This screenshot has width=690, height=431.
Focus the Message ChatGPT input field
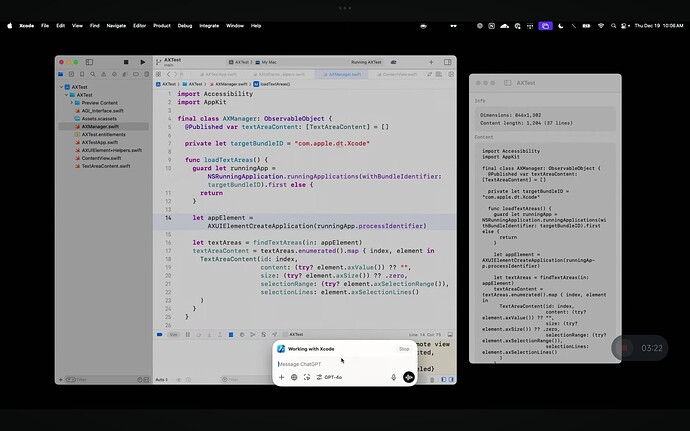tap(345, 364)
